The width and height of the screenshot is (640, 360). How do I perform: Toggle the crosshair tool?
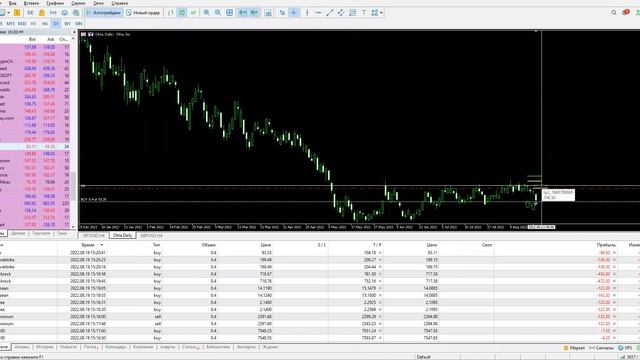pyautogui.click(x=293, y=13)
